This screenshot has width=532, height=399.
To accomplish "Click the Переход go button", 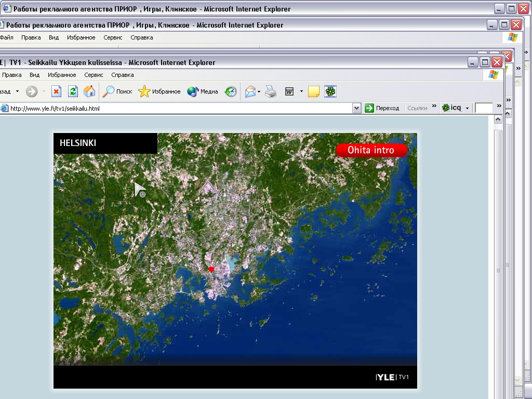I will pos(382,108).
